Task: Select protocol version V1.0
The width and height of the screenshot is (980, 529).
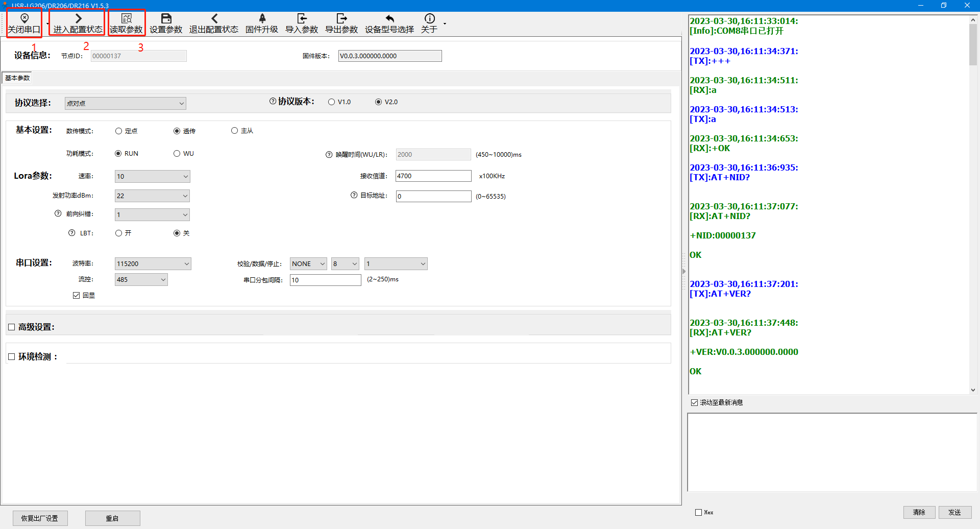Action: (331, 102)
